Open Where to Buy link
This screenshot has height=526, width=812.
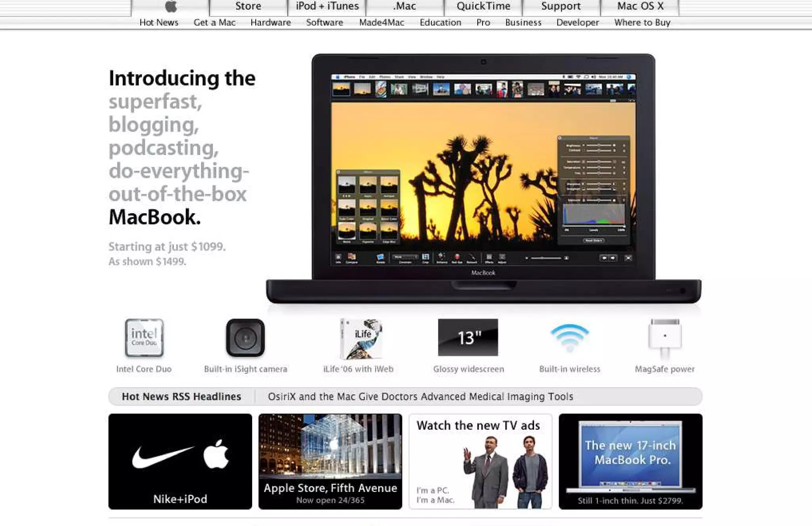[642, 23]
